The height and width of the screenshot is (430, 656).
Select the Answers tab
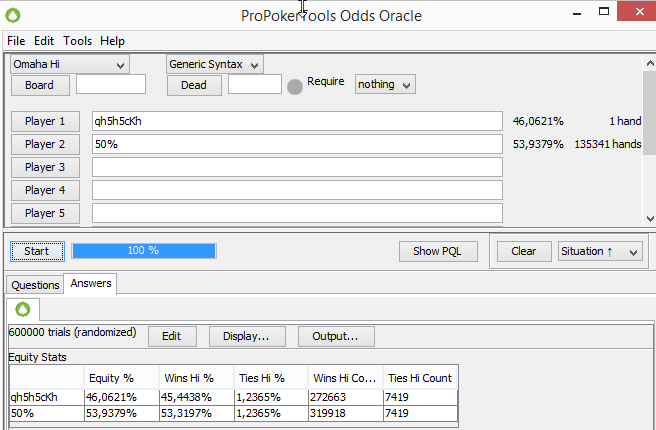(90, 284)
